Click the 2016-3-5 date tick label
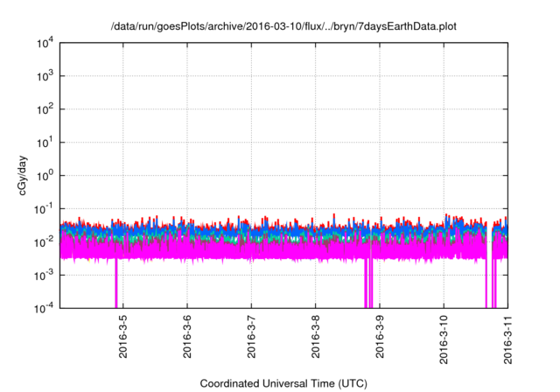560x392 pixels. [122, 337]
